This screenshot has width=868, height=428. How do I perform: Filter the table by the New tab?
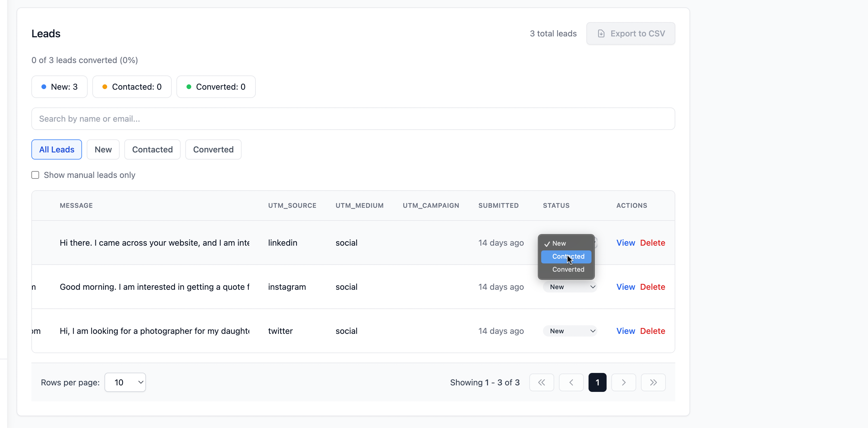click(103, 149)
